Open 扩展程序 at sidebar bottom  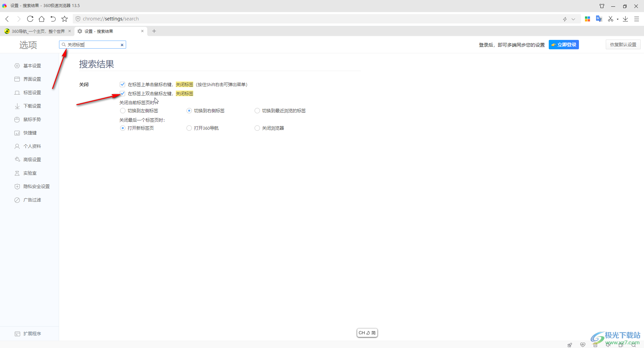click(x=32, y=334)
